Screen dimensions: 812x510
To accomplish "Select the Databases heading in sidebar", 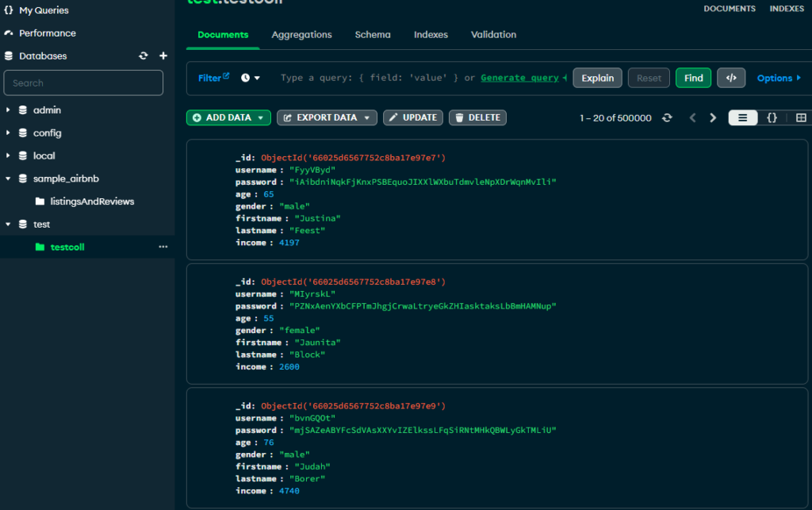I will 43,56.
